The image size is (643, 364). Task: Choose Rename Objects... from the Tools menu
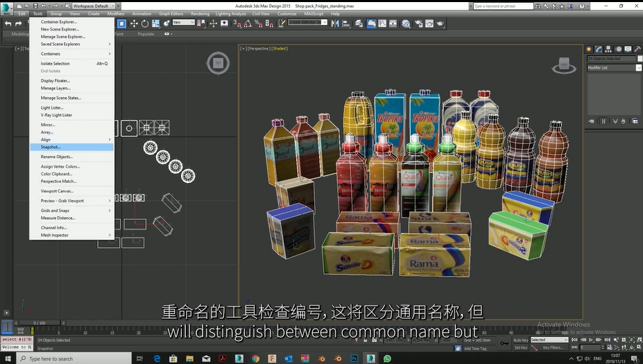tap(71, 157)
